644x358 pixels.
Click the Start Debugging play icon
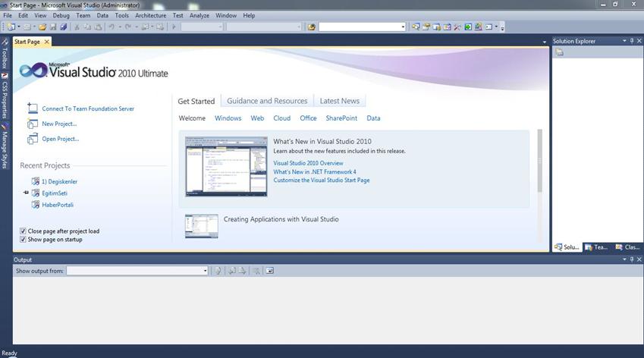[174, 27]
